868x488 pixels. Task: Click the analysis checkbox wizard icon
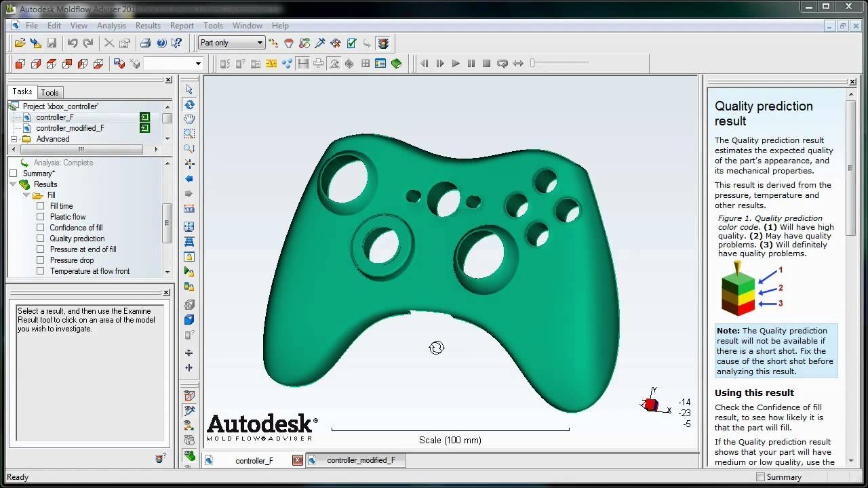[351, 43]
